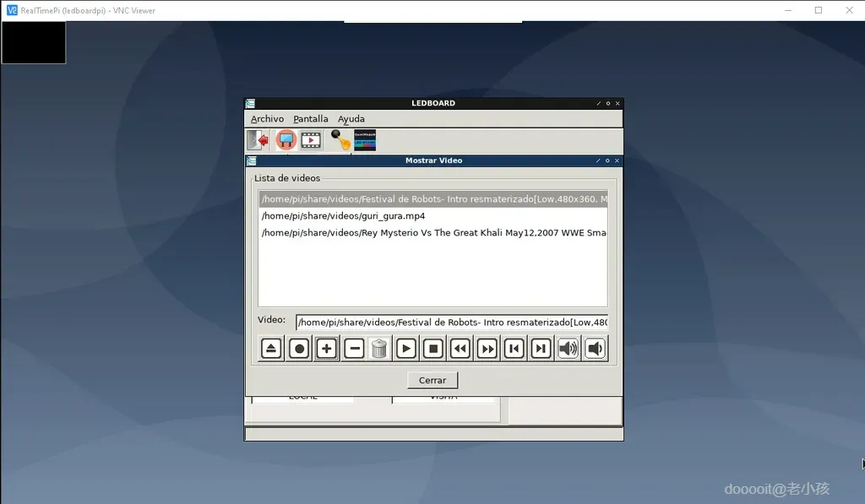Open the Archivo menu
The height and width of the screenshot is (504, 865).
tap(267, 118)
